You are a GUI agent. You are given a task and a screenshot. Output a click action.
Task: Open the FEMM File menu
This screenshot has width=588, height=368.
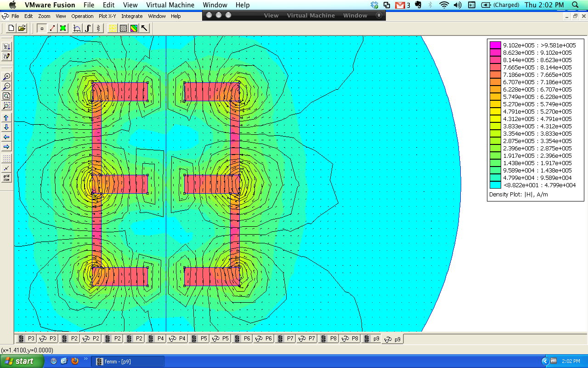(15, 16)
